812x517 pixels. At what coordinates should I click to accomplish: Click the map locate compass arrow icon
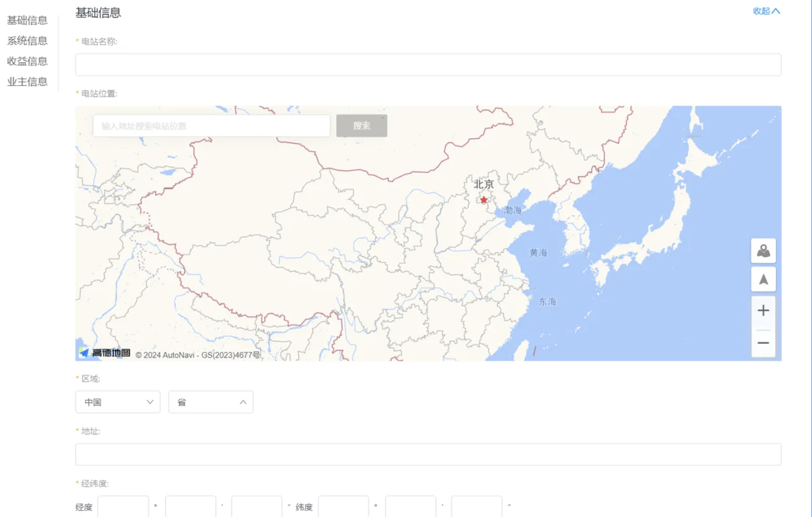pyautogui.click(x=763, y=280)
